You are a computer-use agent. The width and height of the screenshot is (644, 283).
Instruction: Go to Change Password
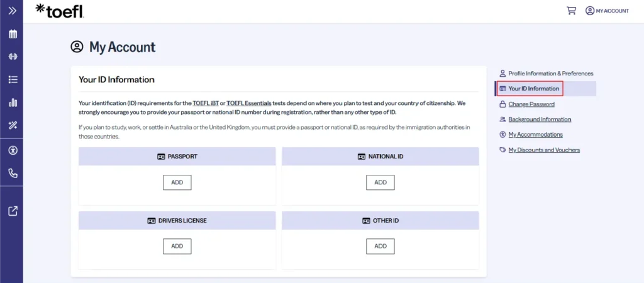(531, 104)
